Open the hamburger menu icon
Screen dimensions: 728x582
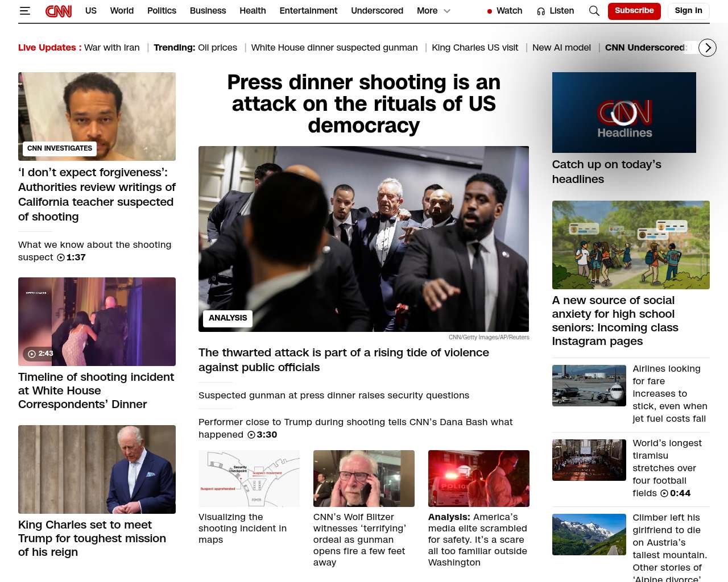point(24,11)
